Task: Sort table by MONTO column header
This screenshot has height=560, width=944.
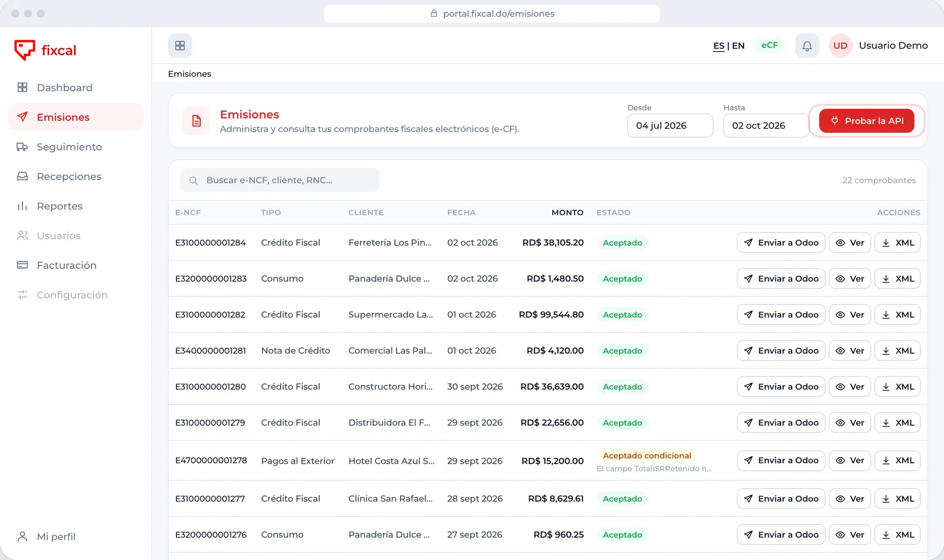Action: coord(567,212)
